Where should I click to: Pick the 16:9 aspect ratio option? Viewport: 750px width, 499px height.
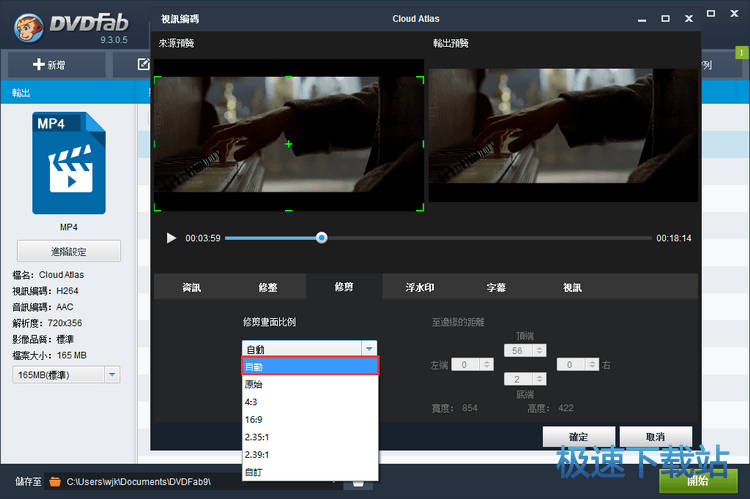click(310, 420)
